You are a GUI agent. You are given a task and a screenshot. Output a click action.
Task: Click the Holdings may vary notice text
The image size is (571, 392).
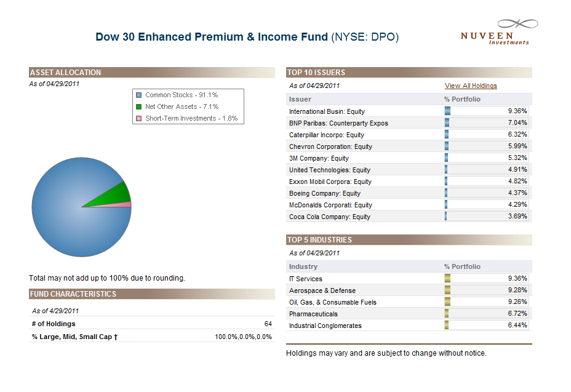pyautogui.click(x=386, y=353)
